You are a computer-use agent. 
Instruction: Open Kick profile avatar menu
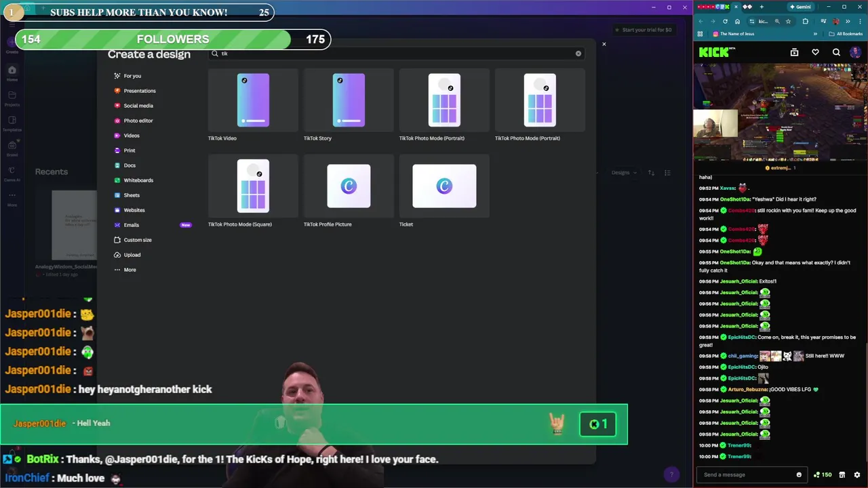click(856, 52)
